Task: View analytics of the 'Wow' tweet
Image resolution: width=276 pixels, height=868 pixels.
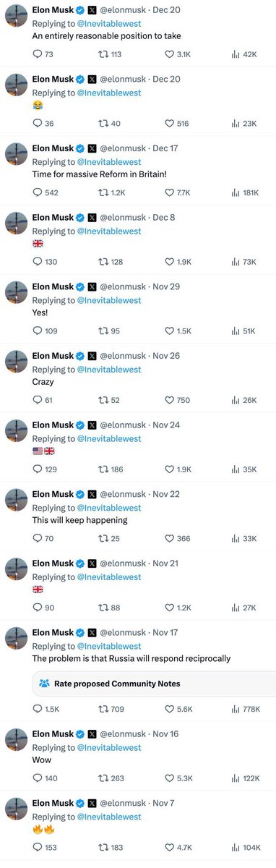Action: click(244, 778)
